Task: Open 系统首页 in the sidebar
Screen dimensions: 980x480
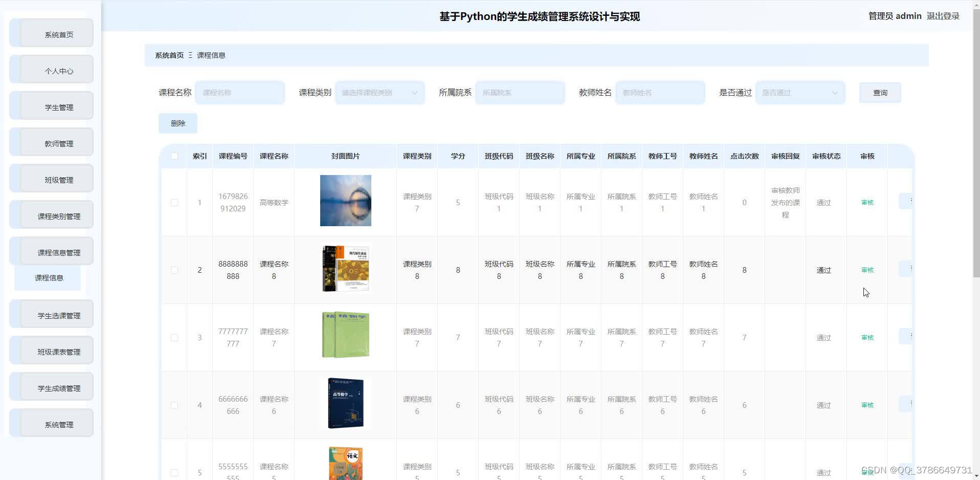Action: pyautogui.click(x=51, y=34)
